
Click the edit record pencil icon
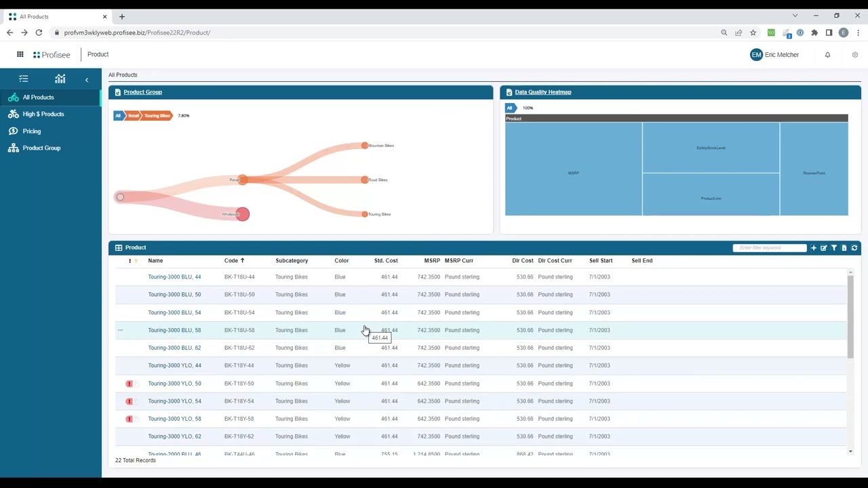click(x=824, y=248)
